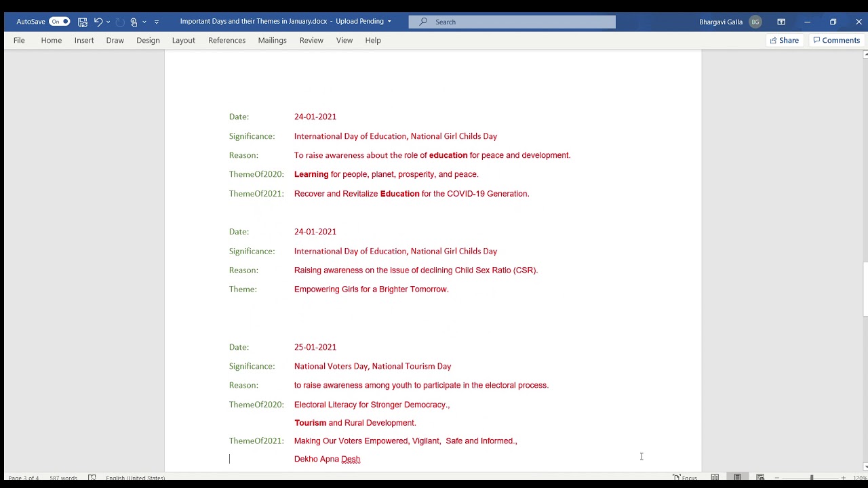Switch to the Home tab
The image size is (868, 488).
click(52, 40)
